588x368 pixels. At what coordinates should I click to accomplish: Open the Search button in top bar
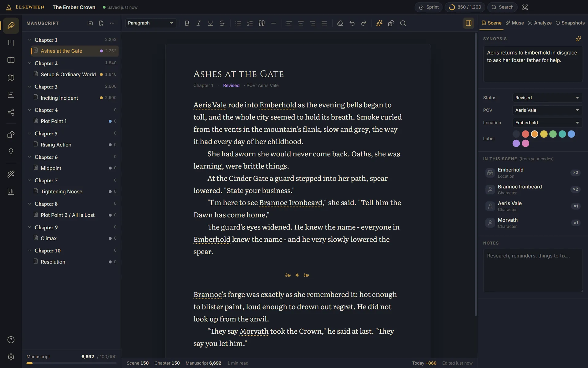pyautogui.click(x=502, y=7)
